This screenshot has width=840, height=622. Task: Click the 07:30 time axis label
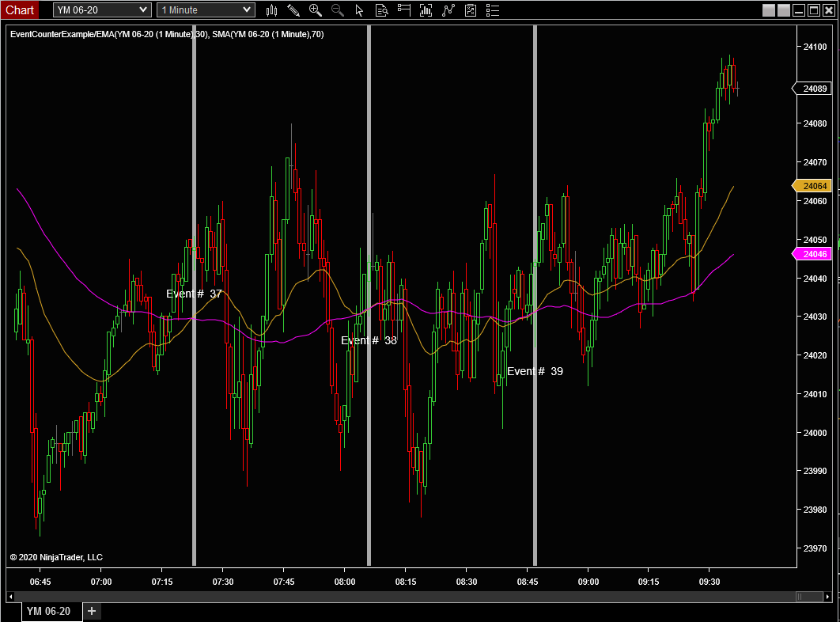pyautogui.click(x=223, y=582)
